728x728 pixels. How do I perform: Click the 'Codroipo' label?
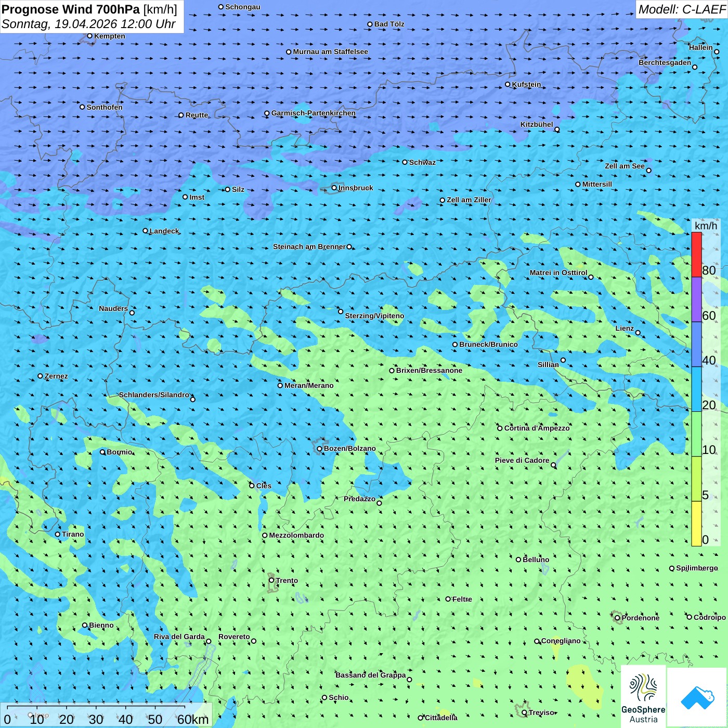(x=710, y=617)
